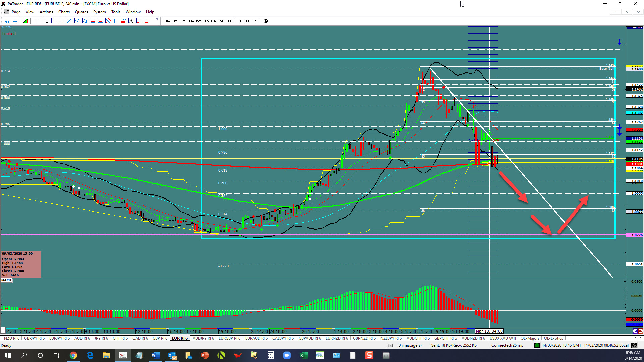
Task: Click the MACD indicator label
Action: pos(6,280)
